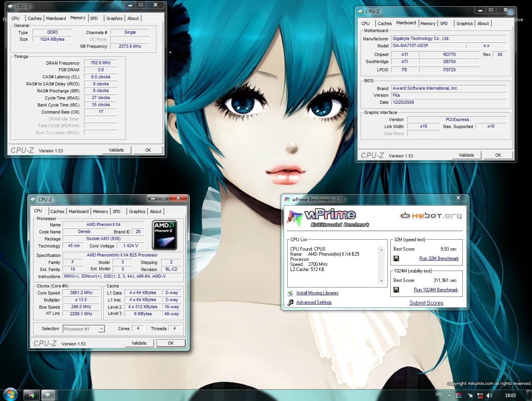Viewport: 532px width, 401px height.
Task: Open Mainboard tab in bottom CPU-Z window
Action: (79, 211)
